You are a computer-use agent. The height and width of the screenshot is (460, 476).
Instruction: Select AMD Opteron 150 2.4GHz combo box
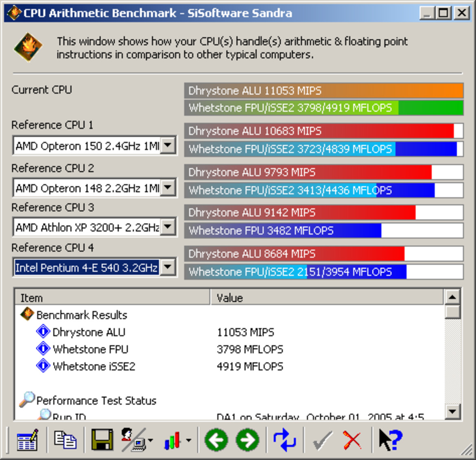[94, 146]
